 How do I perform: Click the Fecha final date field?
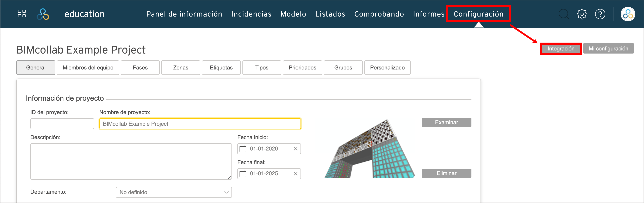coord(269,173)
